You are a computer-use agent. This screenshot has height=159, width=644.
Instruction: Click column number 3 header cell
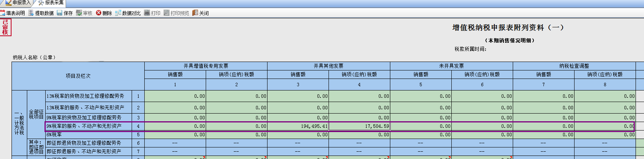[298, 84]
